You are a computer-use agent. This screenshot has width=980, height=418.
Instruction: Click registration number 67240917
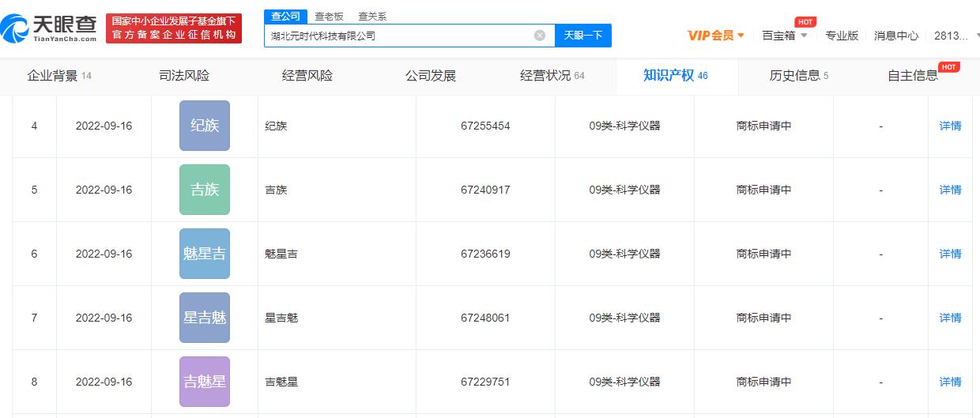coord(485,190)
